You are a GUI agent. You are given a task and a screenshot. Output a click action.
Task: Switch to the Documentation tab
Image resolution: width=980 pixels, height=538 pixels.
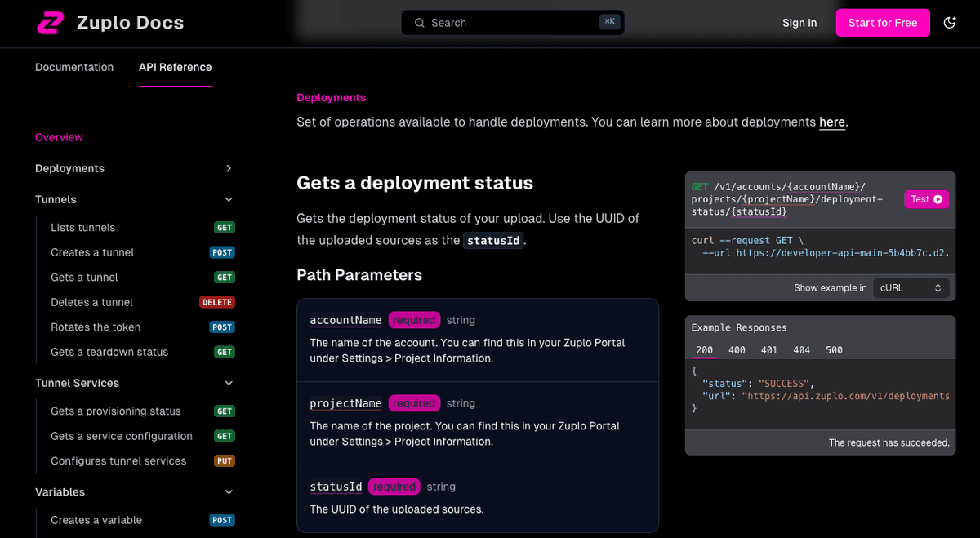click(74, 67)
